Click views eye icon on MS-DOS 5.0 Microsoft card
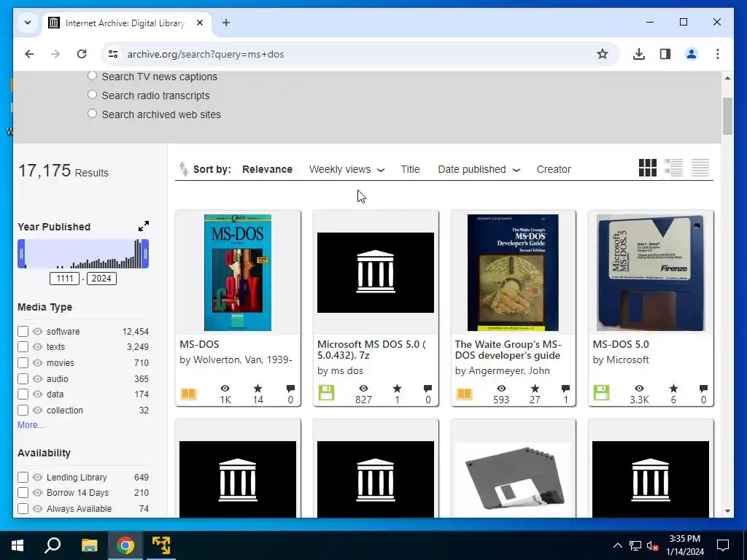Image resolution: width=747 pixels, height=560 pixels. [x=639, y=389]
